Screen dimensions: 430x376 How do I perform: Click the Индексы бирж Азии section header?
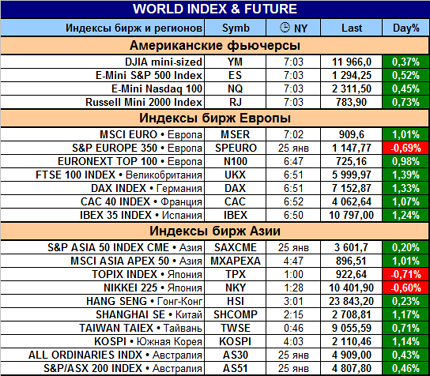tap(215, 231)
